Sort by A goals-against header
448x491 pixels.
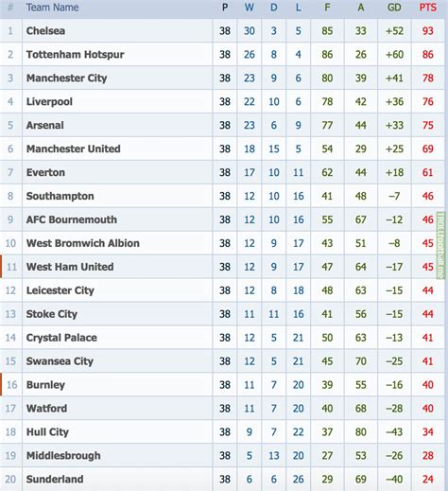click(361, 8)
